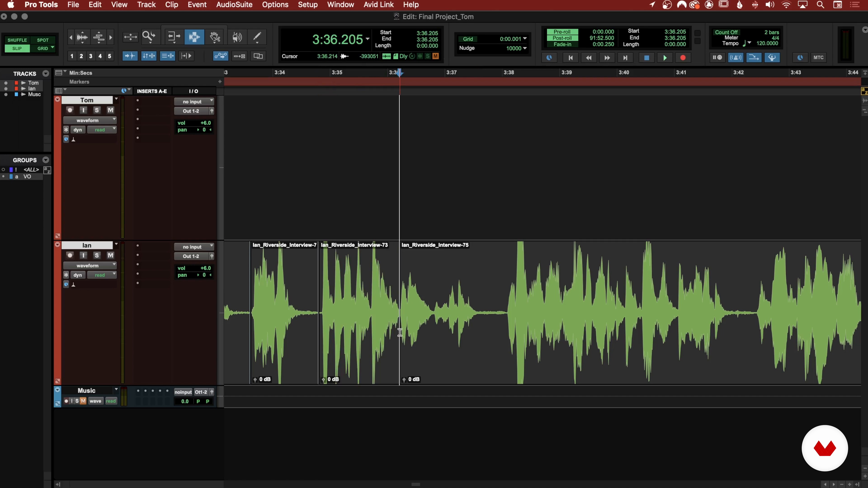Select clip Ian_Riverside_Interview-75

(630, 312)
